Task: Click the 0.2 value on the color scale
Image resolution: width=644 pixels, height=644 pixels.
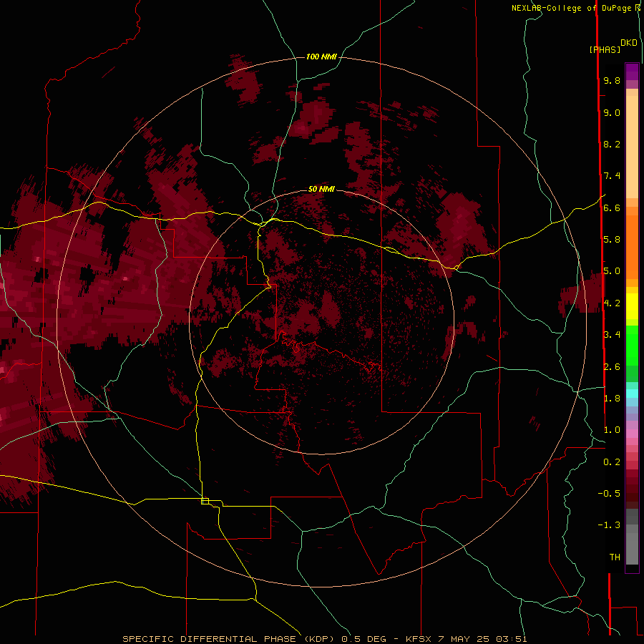Action: 612,462
